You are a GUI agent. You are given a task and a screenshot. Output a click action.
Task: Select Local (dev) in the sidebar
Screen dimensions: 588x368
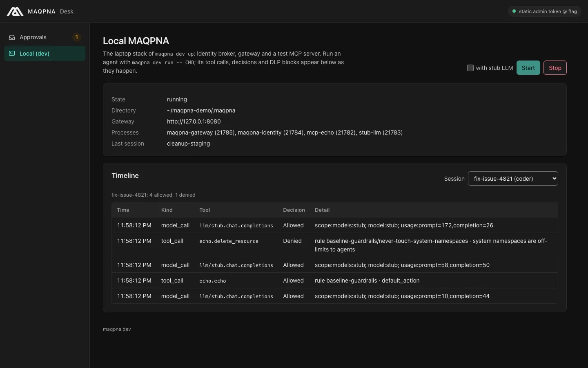pos(45,54)
